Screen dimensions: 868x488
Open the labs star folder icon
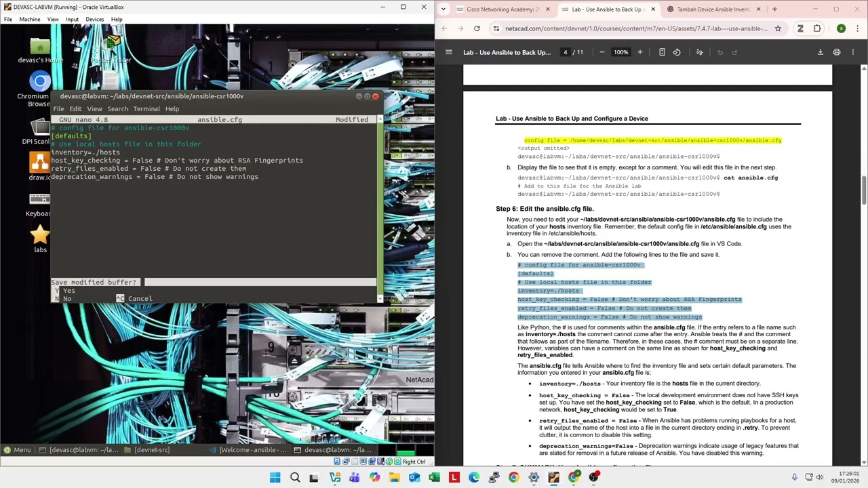[x=40, y=239]
